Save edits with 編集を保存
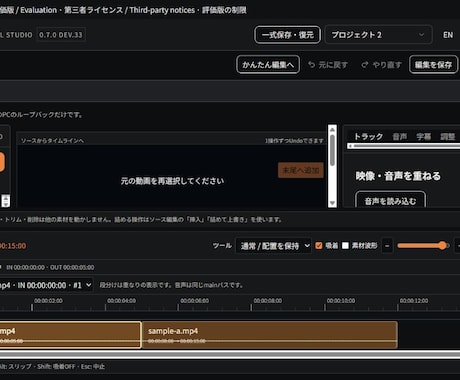Viewport: 460px width, 380px height. pyautogui.click(x=433, y=65)
